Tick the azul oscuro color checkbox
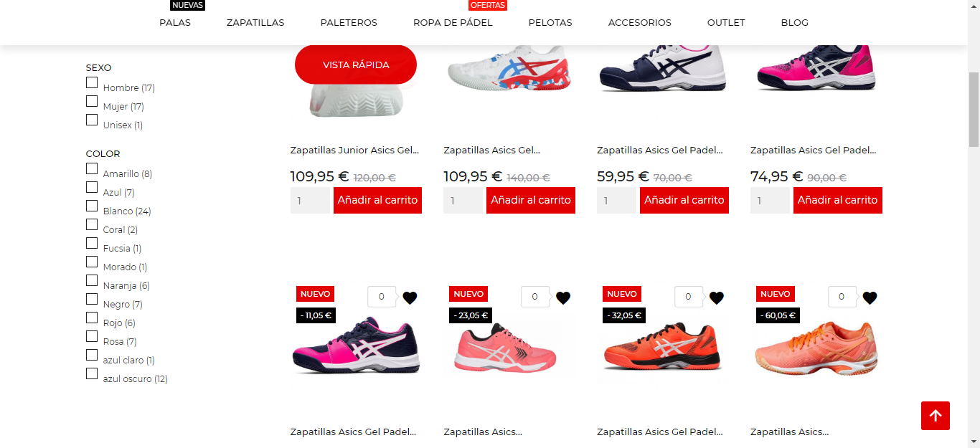Screen dimensions: 980x448 (92, 374)
